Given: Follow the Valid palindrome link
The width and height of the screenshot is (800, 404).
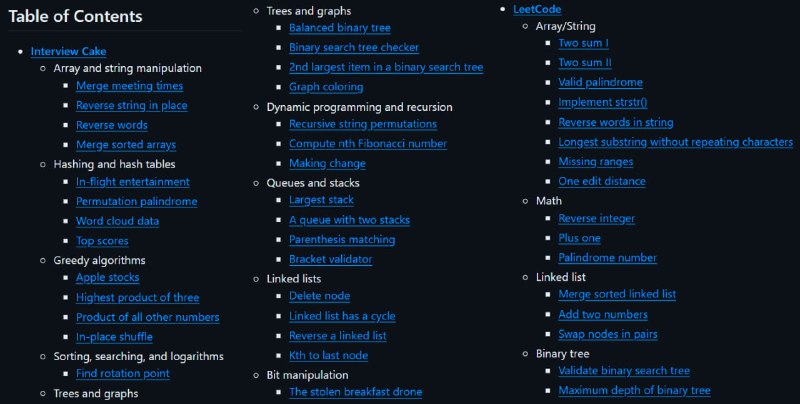Looking at the screenshot, I should point(601,83).
